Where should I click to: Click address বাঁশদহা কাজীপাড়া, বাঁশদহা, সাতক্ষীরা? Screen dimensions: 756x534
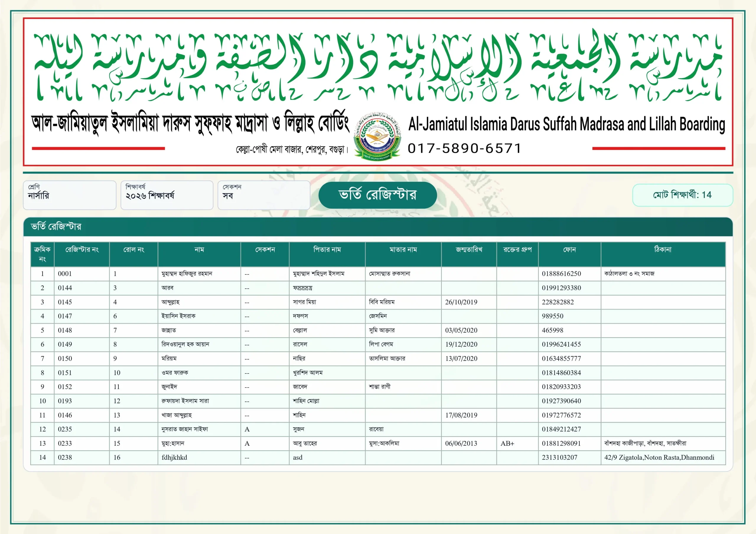pos(645,443)
